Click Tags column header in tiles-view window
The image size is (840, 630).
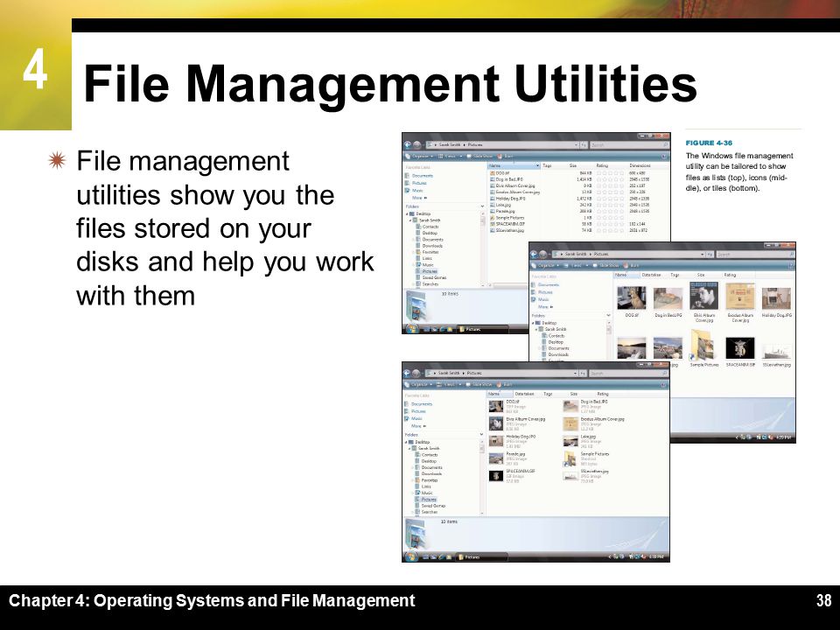tap(548, 394)
